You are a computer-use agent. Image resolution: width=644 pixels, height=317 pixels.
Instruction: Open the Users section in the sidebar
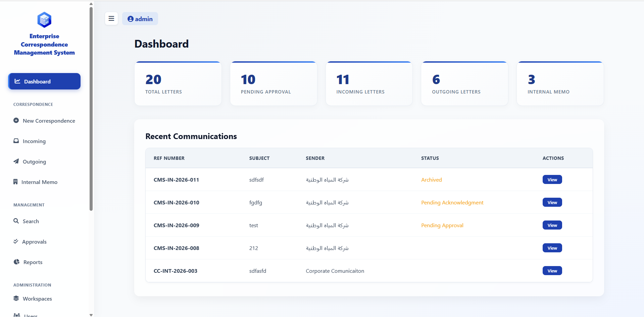[x=30, y=314]
